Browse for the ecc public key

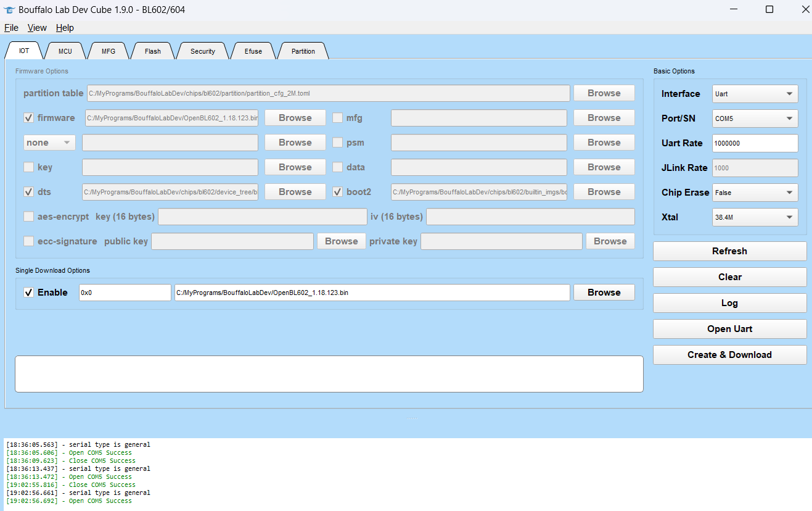342,241
